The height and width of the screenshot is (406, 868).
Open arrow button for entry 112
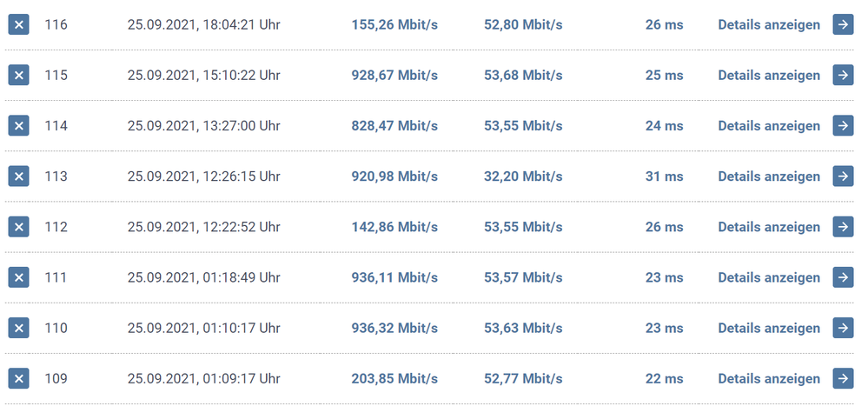point(843,227)
